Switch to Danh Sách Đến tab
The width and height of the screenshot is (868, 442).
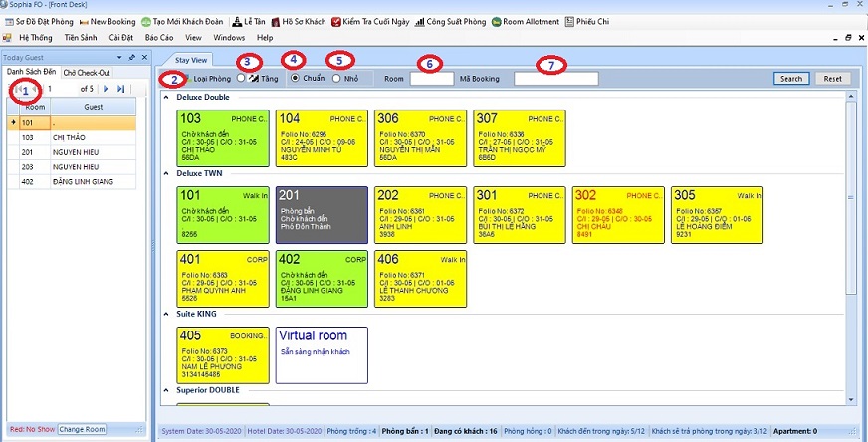tap(31, 72)
